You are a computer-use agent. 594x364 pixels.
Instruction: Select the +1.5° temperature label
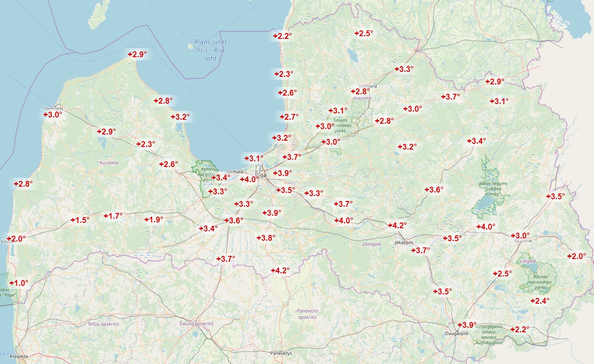point(80,220)
